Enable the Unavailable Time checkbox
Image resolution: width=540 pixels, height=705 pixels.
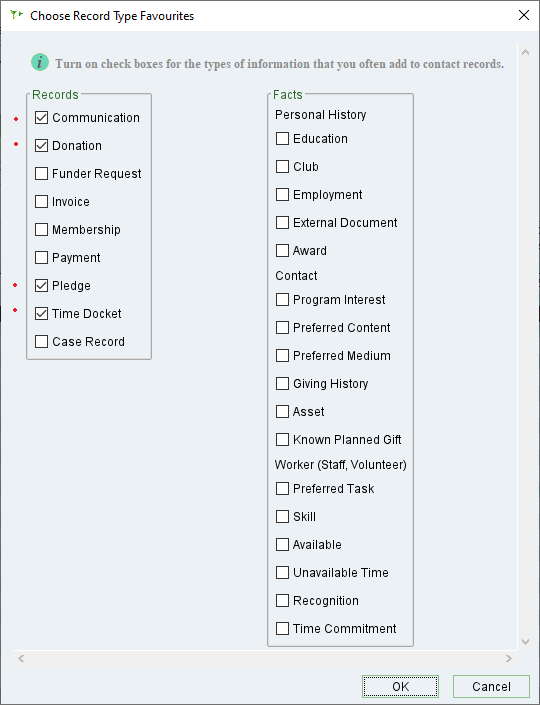pos(282,572)
